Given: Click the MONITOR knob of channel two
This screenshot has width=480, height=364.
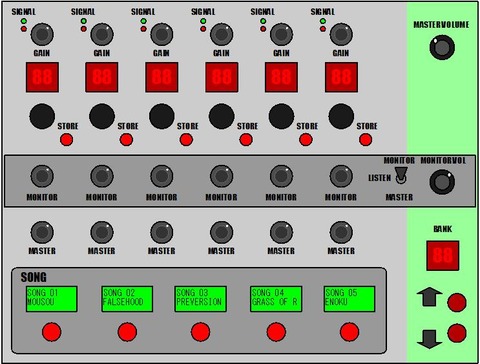Looking at the screenshot, I should click(x=102, y=176).
